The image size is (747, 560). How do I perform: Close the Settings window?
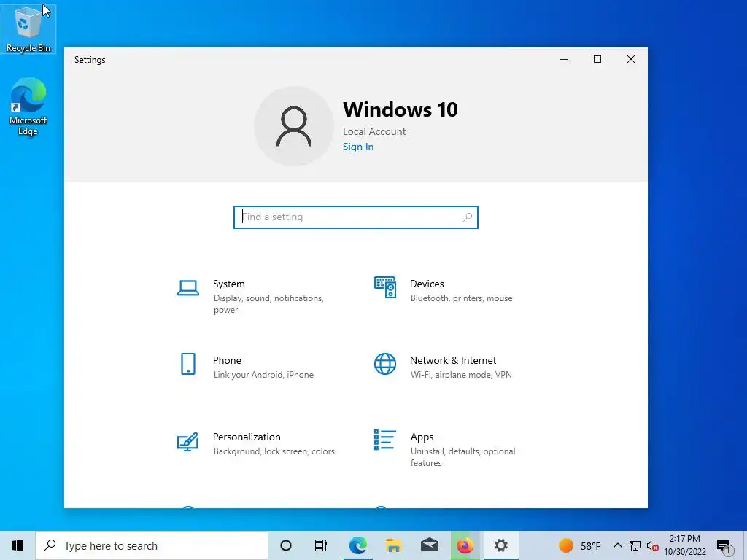pyautogui.click(x=631, y=59)
